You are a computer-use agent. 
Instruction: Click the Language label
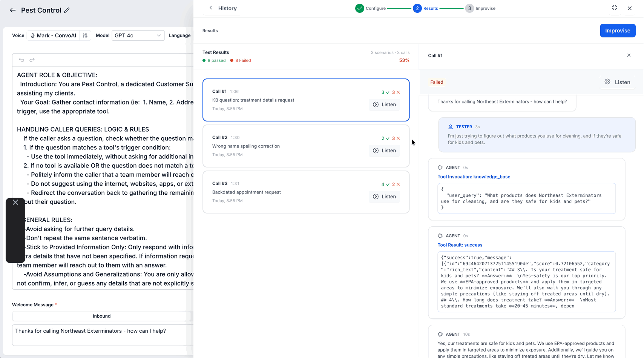tap(179, 35)
